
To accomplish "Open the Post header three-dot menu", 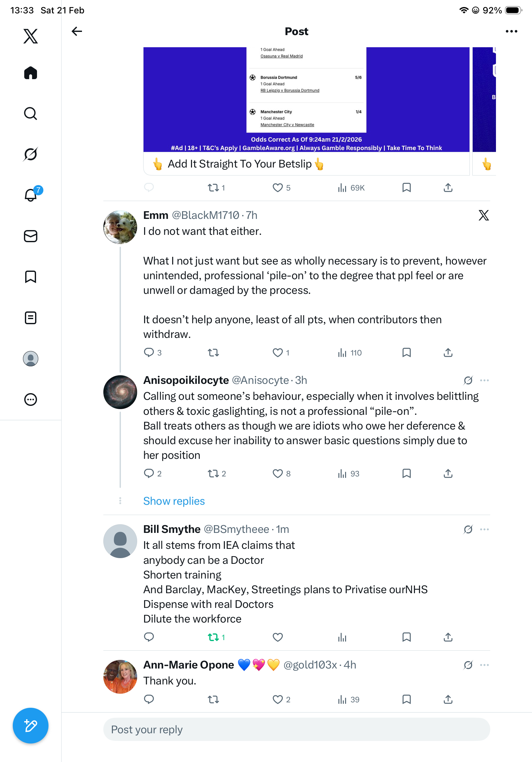I will 511,31.
